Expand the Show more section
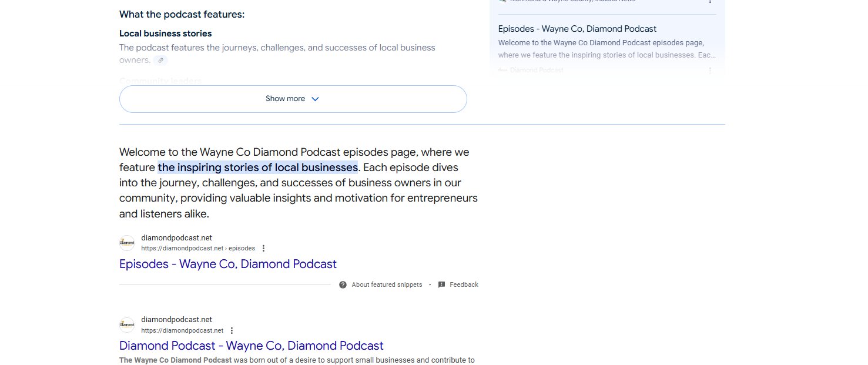The height and width of the screenshot is (365, 868). [x=293, y=99]
